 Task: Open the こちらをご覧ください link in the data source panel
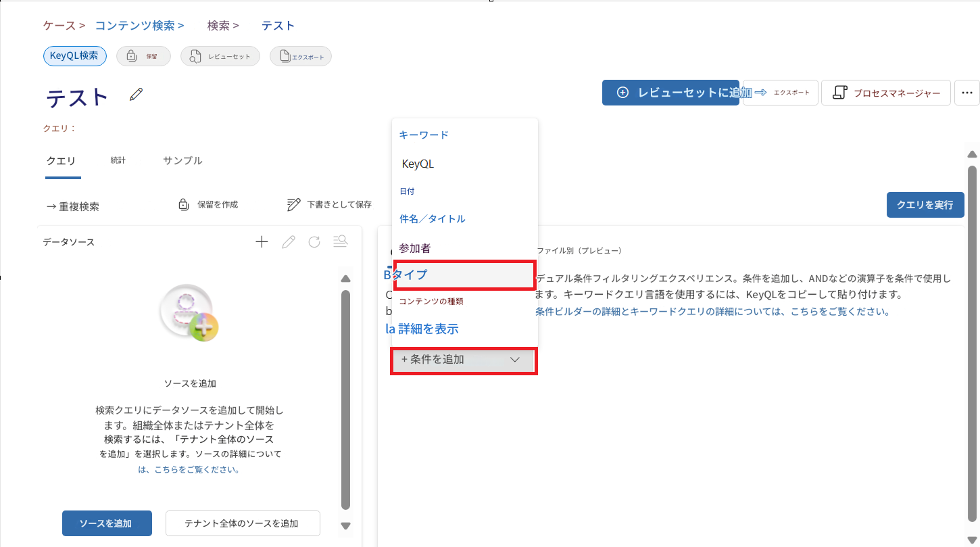click(189, 469)
